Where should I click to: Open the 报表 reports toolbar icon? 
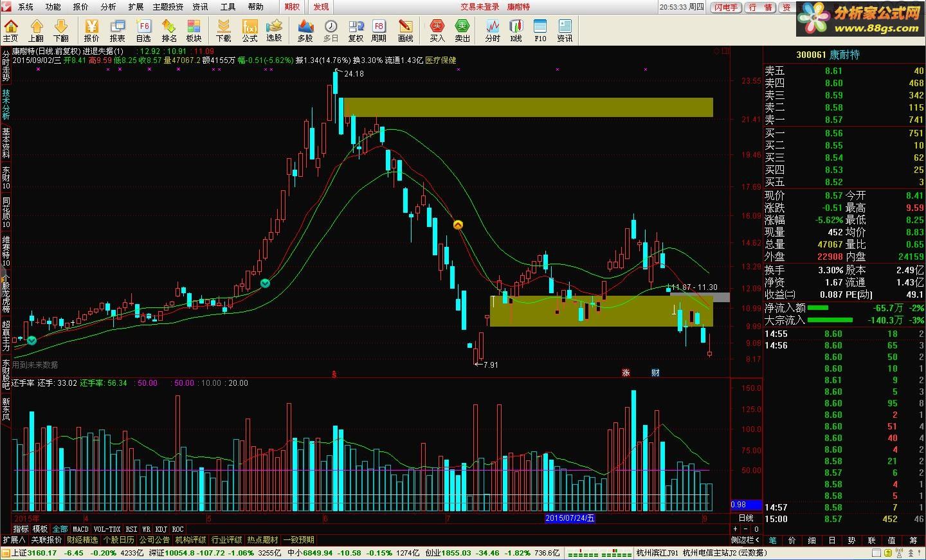117,30
